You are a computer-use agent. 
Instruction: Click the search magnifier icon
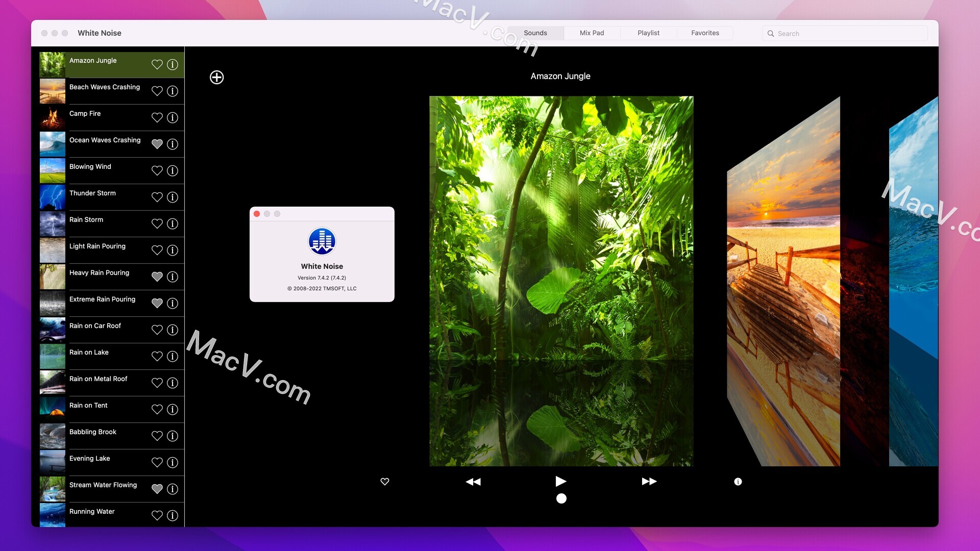click(771, 34)
